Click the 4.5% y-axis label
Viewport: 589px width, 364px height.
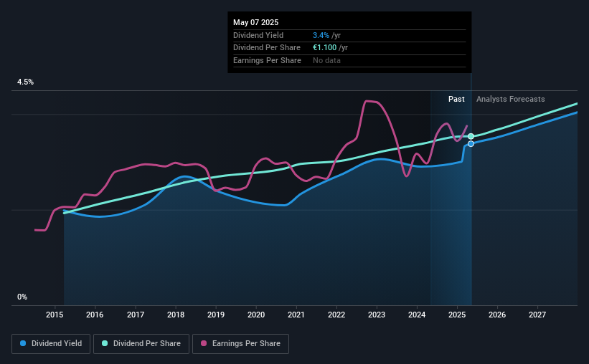click(25, 82)
